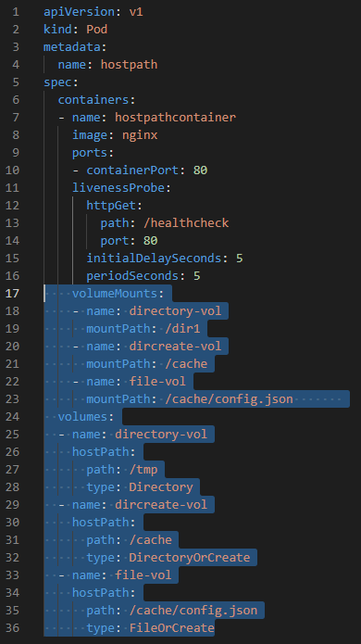The height and width of the screenshot is (644, 361).
Task: Click the 'httpGet:' key
Action: tap(115, 206)
